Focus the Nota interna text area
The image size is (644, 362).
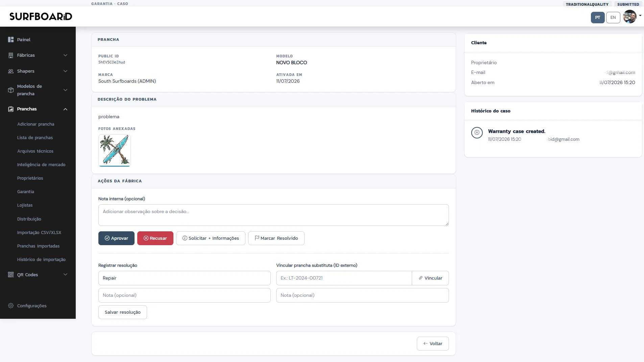pos(273,215)
